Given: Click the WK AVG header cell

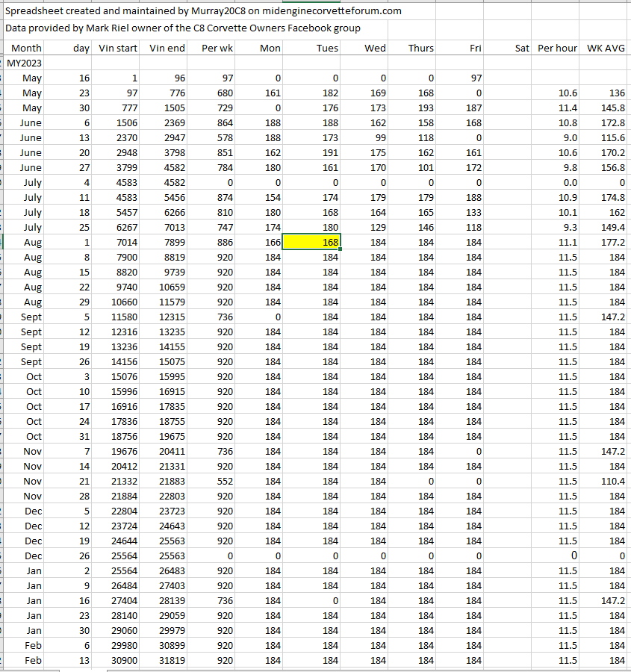Looking at the screenshot, I should coord(606,48).
